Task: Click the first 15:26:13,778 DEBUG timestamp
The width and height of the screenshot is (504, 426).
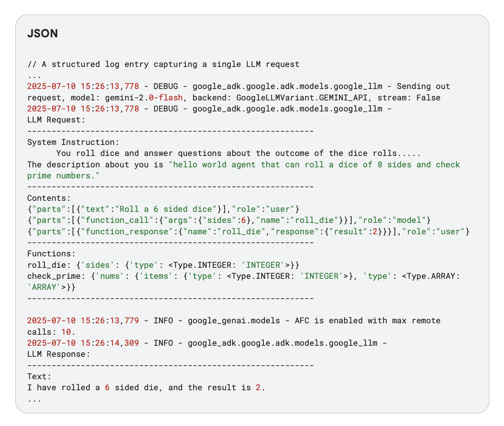Action: (x=83, y=86)
